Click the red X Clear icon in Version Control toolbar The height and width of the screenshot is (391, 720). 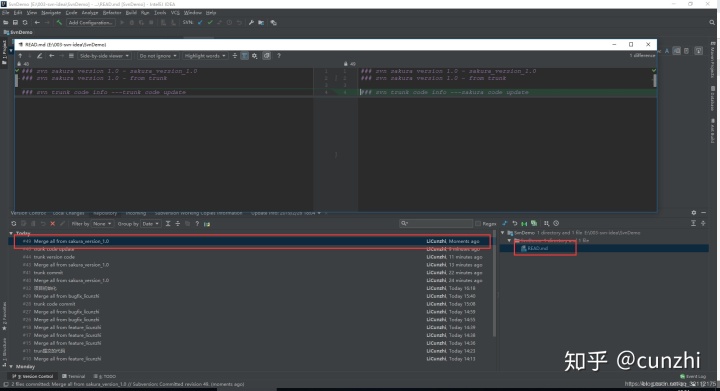(52, 223)
